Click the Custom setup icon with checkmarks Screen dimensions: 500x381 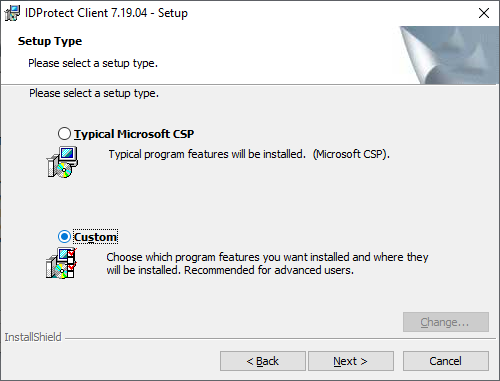(62, 263)
